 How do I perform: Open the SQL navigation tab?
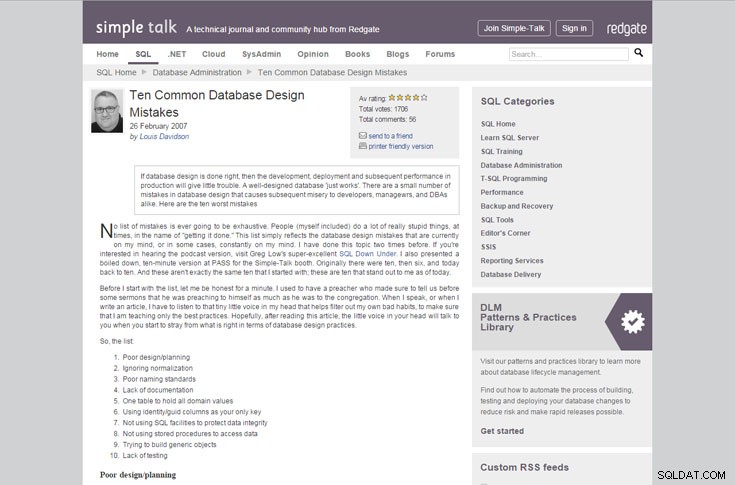(x=143, y=54)
